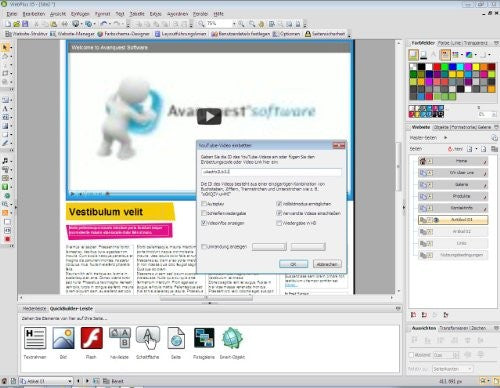The width and height of the screenshot is (500, 388).
Task: Switch to the QuickBuilder-Leiste tab
Action: tap(71, 309)
